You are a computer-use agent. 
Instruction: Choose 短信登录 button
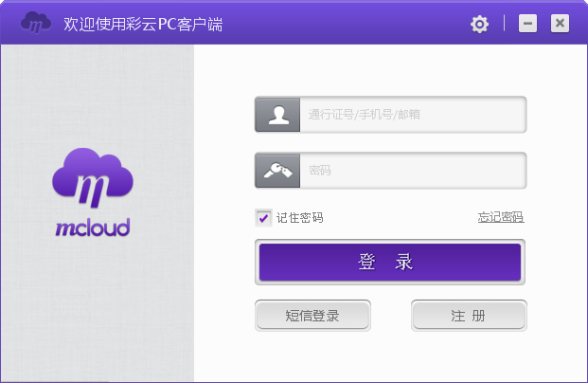click(x=312, y=316)
